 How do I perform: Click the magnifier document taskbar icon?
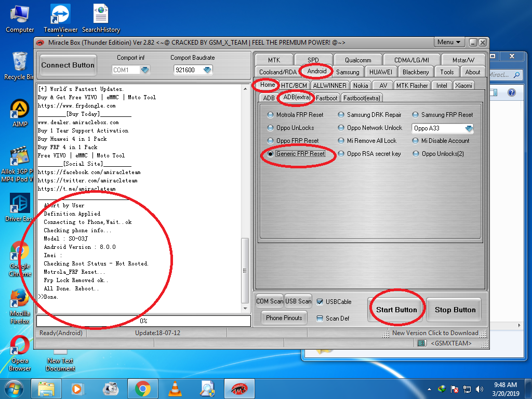207,389
